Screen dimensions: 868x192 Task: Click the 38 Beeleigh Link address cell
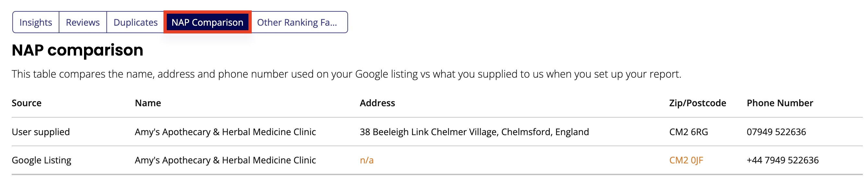coord(474,132)
